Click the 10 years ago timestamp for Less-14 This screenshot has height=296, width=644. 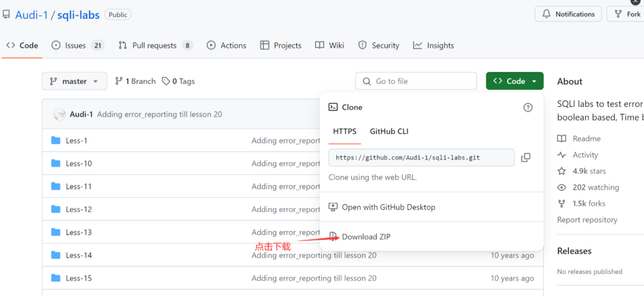coord(512,256)
